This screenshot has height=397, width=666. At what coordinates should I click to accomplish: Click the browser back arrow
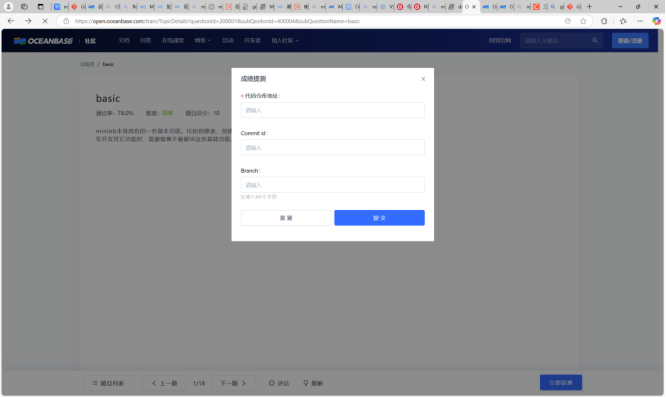11,21
